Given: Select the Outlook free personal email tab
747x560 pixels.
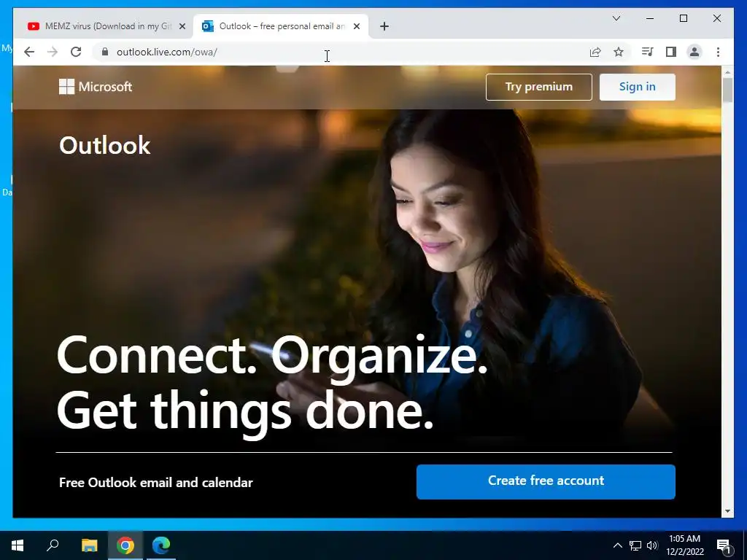Looking at the screenshot, I should click(281, 26).
